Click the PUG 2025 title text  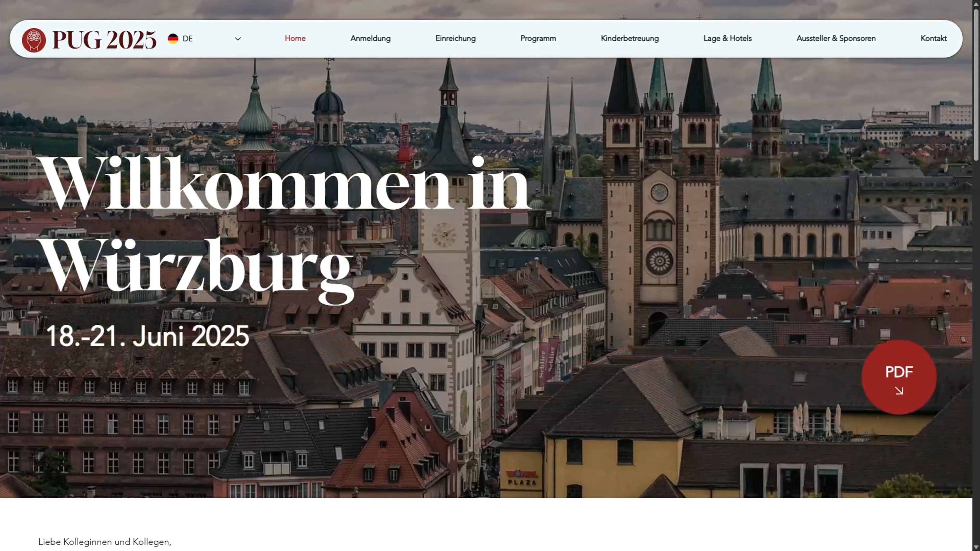coord(104,40)
